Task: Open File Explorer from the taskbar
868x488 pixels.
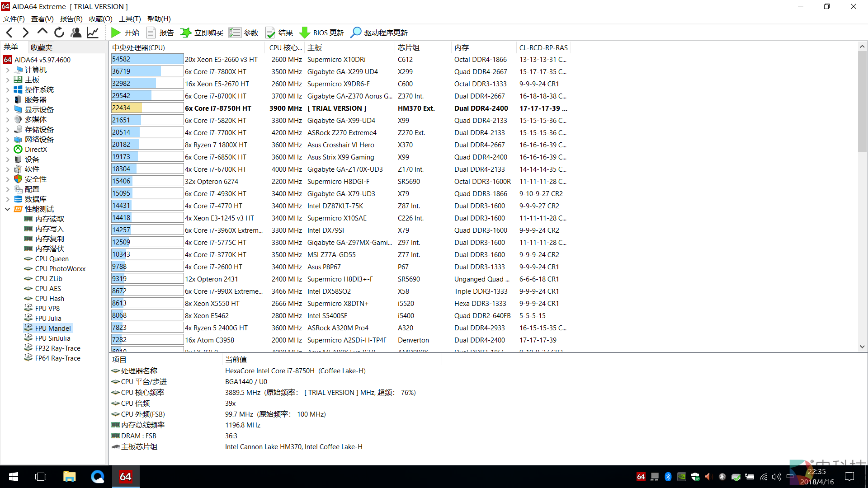Action: tap(69, 477)
